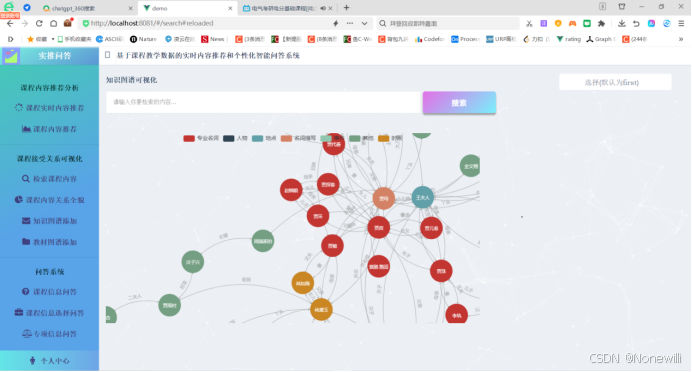Go forward in browser history
The image size is (692, 372).
(25, 23)
